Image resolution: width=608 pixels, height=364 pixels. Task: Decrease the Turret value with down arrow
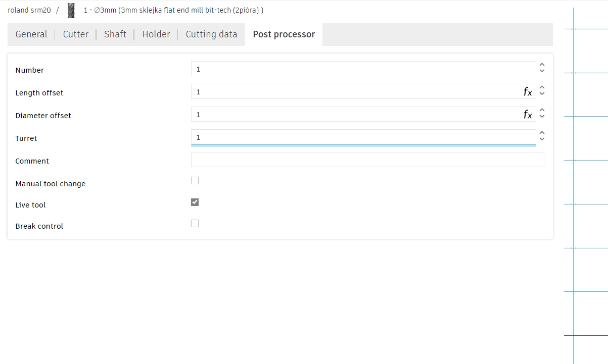pyautogui.click(x=542, y=139)
